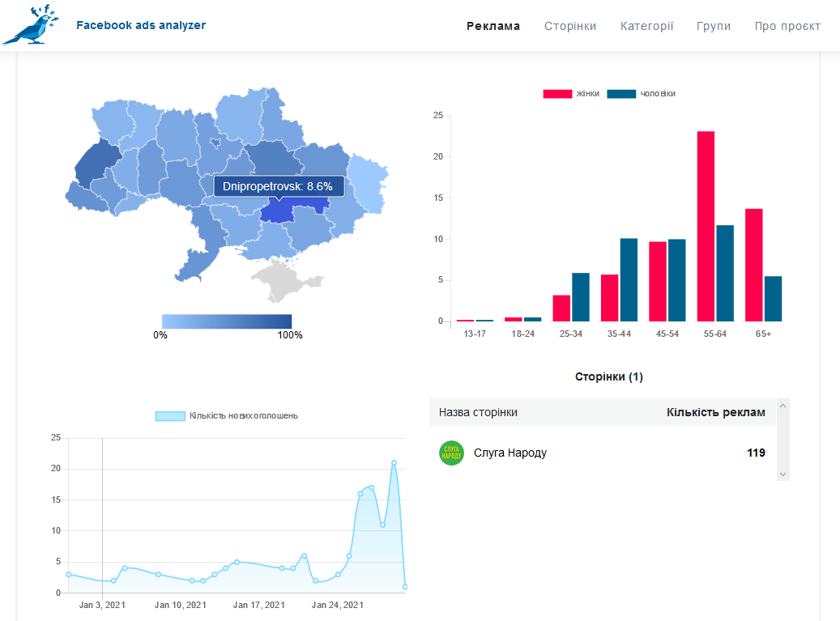The width and height of the screenshot is (840, 621).
Task: Open the Сторінки menu item
Action: (570, 26)
